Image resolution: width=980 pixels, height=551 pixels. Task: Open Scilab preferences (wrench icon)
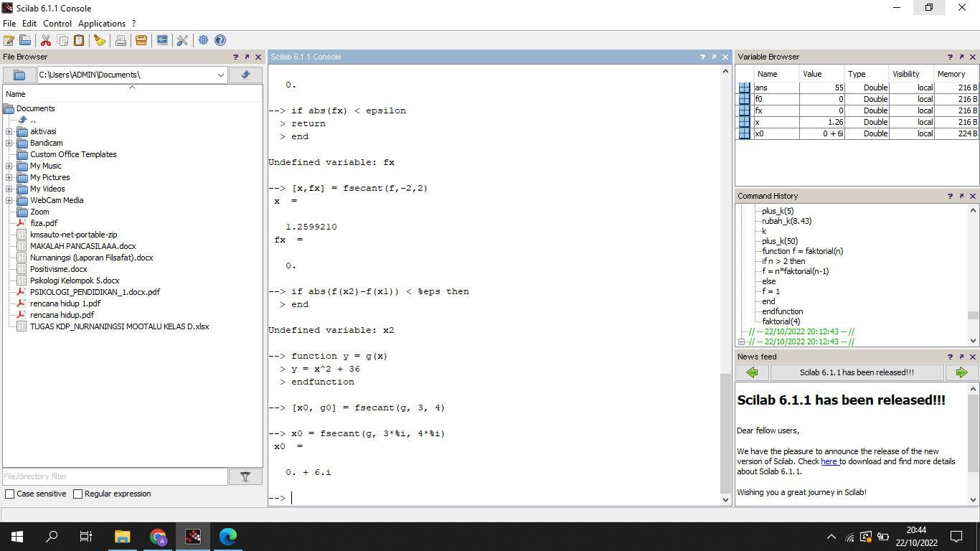(x=183, y=40)
